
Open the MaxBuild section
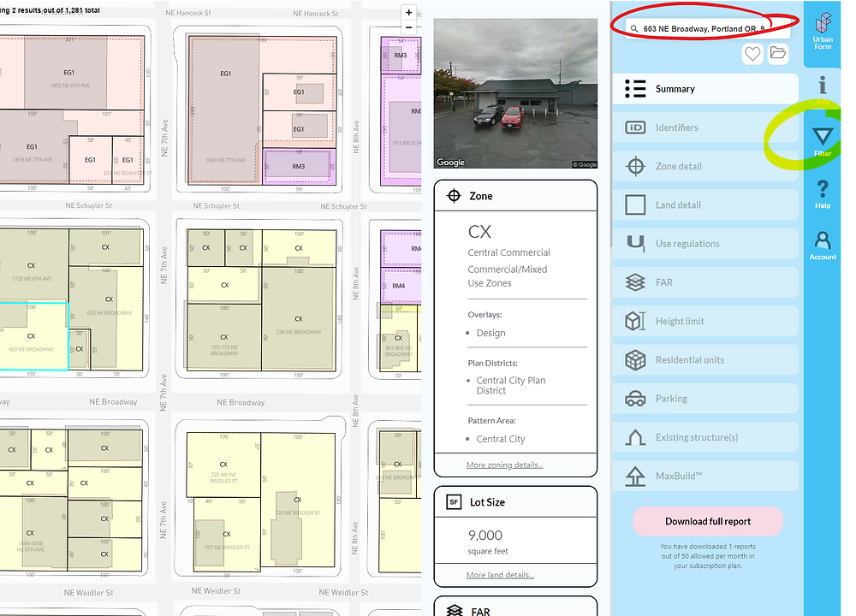point(705,477)
